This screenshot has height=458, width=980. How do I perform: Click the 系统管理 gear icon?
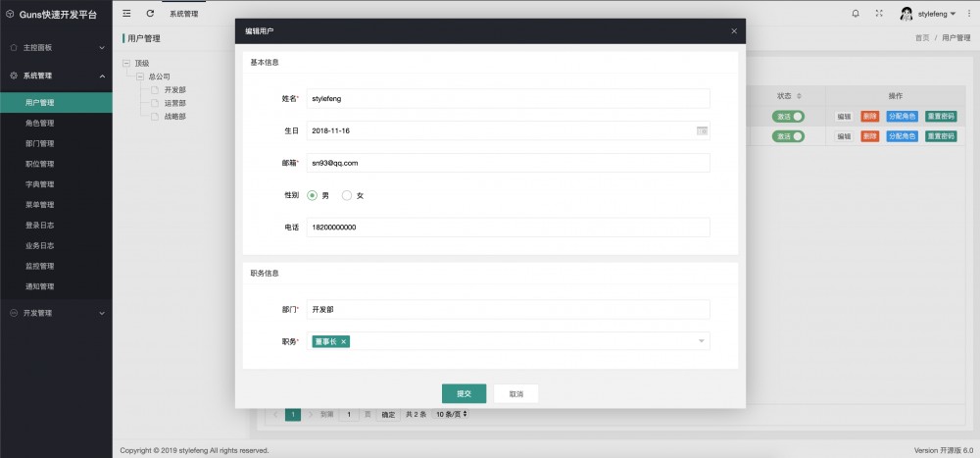tap(14, 76)
